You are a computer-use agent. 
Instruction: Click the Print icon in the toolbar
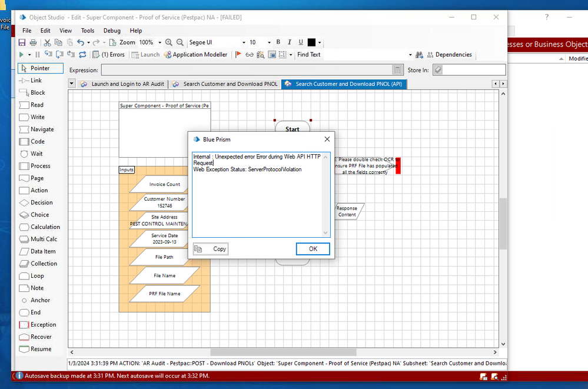tap(33, 42)
